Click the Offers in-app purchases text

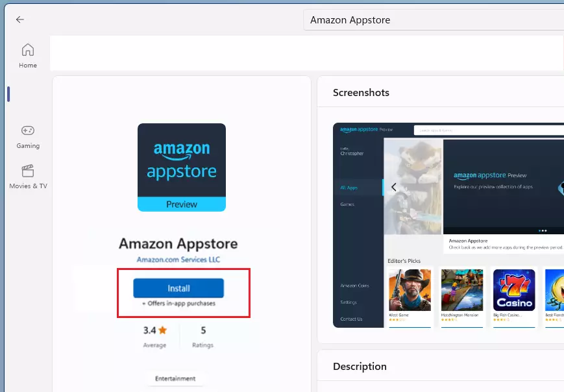click(x=178, y=304)
